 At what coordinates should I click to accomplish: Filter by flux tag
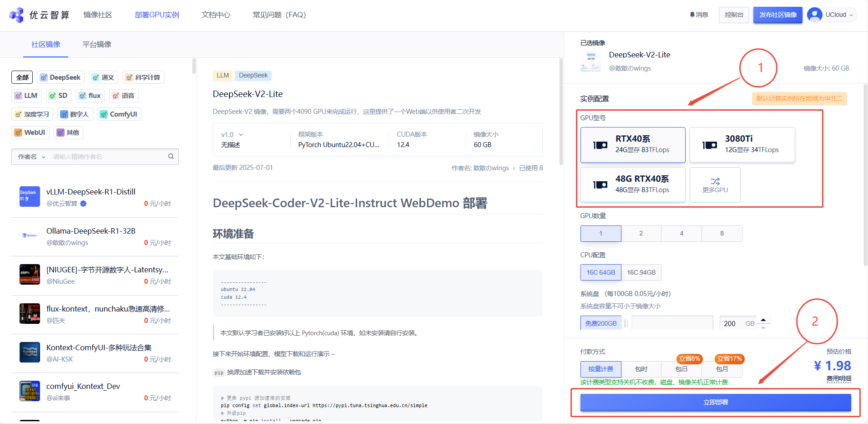90,96
